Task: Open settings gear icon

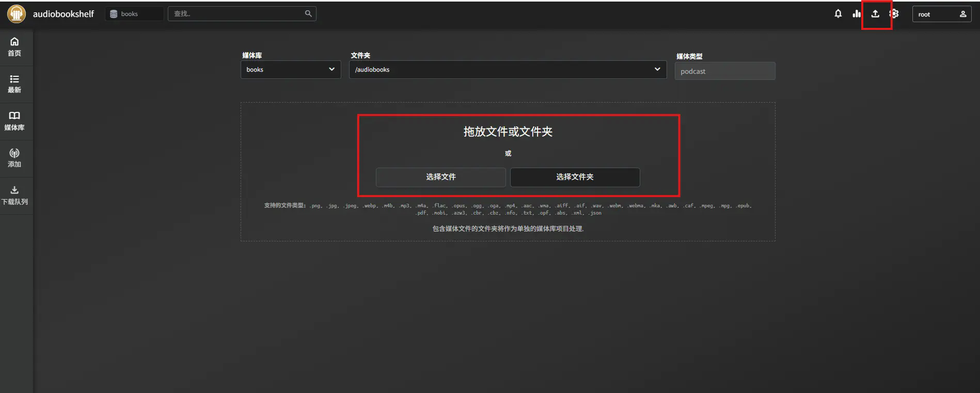Action: (894, 14)
